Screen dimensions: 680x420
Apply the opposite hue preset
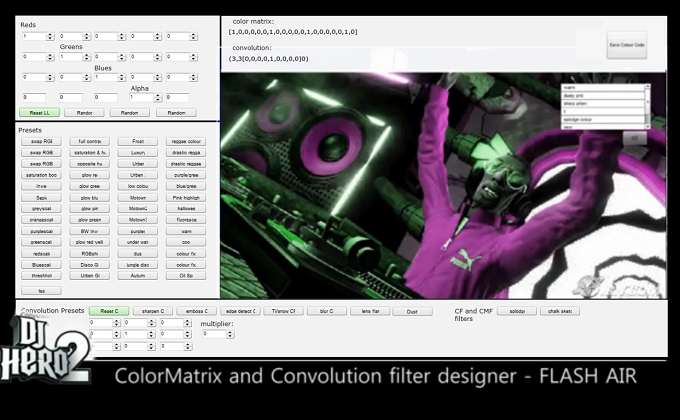point(90,164)
